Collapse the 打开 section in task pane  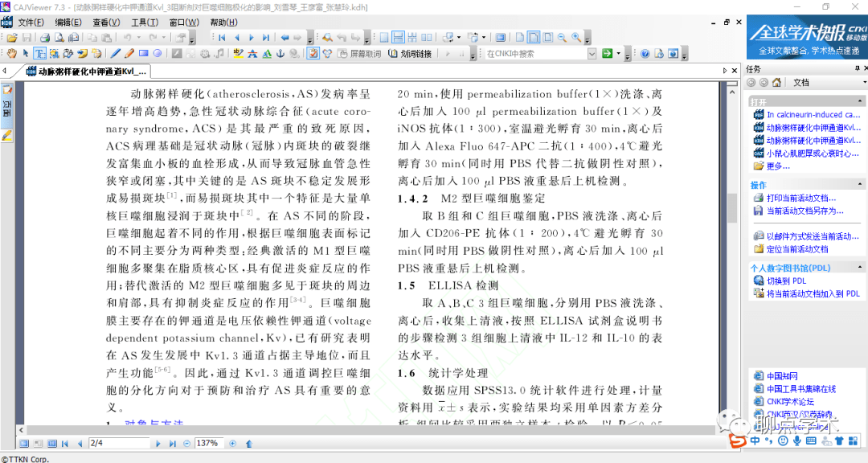[x=860, y=101]
